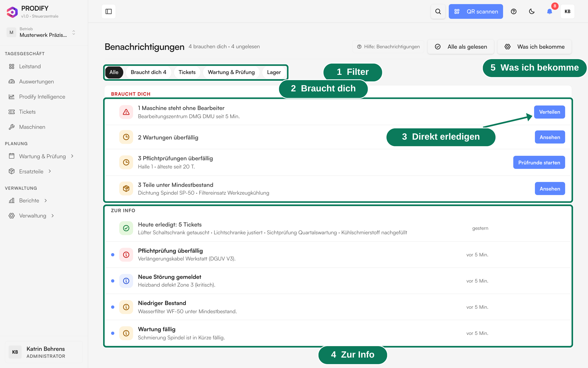Select the Alle filter tab
The image size is (588, 368).
pyautogui.click(x=114, y=72)
